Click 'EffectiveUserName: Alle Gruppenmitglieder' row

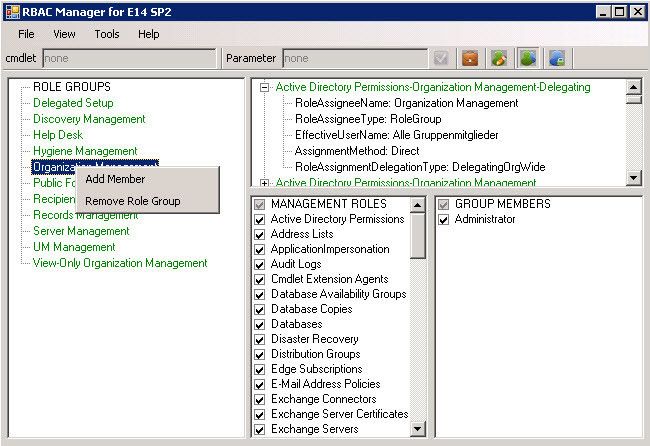pos(397,135)
